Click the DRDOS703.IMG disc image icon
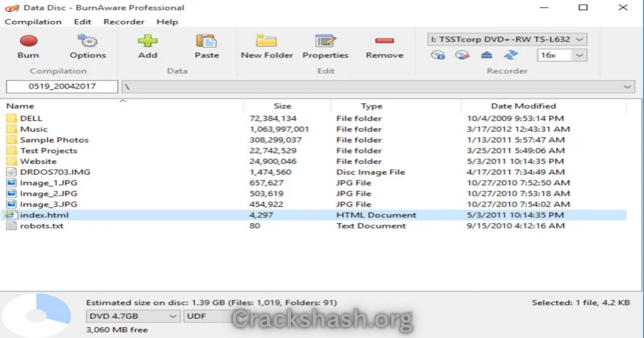This screenshot has height=338, width=644. point(12,172)
